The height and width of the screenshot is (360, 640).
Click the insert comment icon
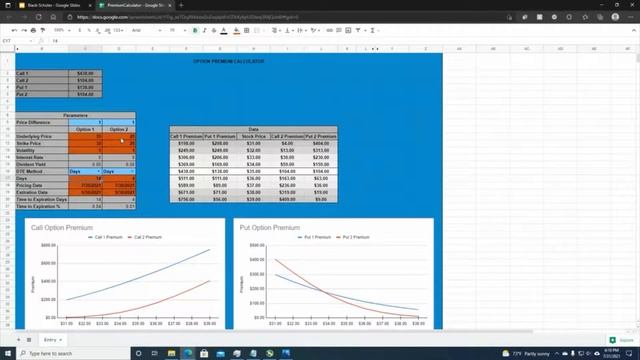339,31
